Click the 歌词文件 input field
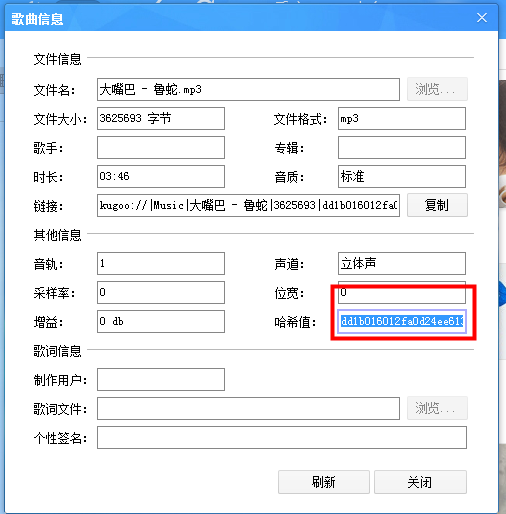Image resolution: width=506 pixels, height=514 pixels. [x=248, y=408]
